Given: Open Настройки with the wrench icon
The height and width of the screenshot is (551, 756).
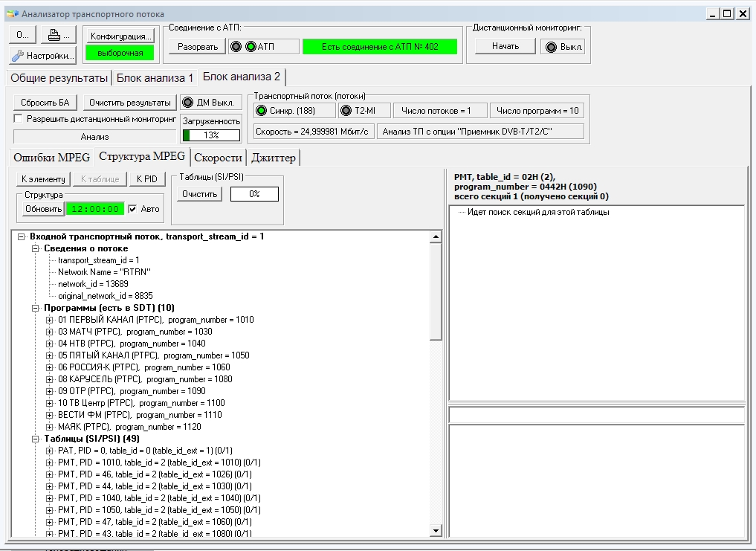Looking at the screenshot, I should pos(43,56).
